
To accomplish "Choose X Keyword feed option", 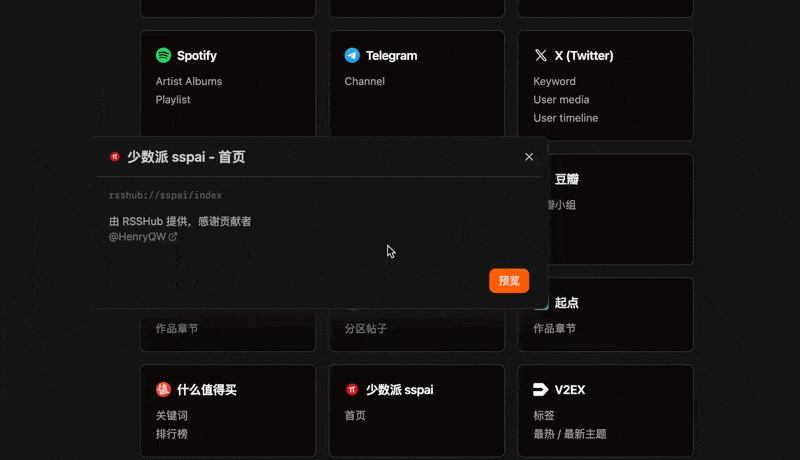I will click(555, 81).
